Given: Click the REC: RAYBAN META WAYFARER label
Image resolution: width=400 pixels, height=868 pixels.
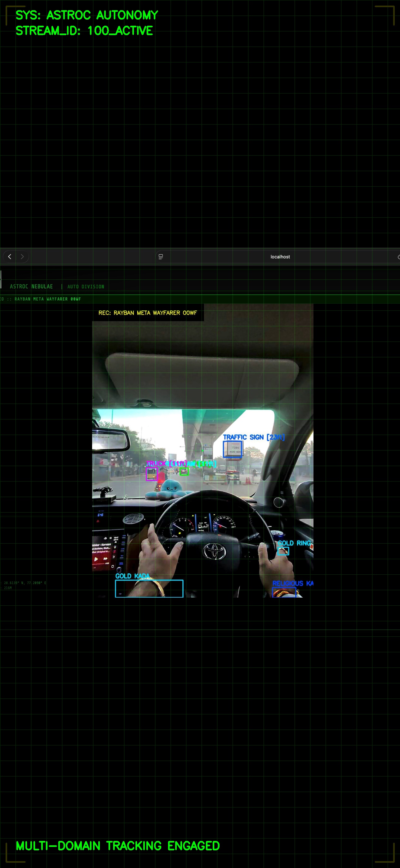Looking at the screenshot, I should [x=148, y=313].
